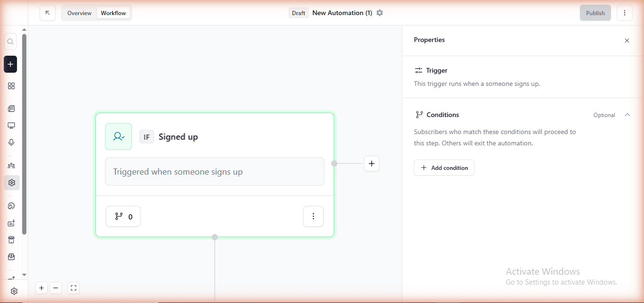Viewport: 644px width, 303px height.
Task: Click the IF label on the trigger node
Action: point(147,137)
